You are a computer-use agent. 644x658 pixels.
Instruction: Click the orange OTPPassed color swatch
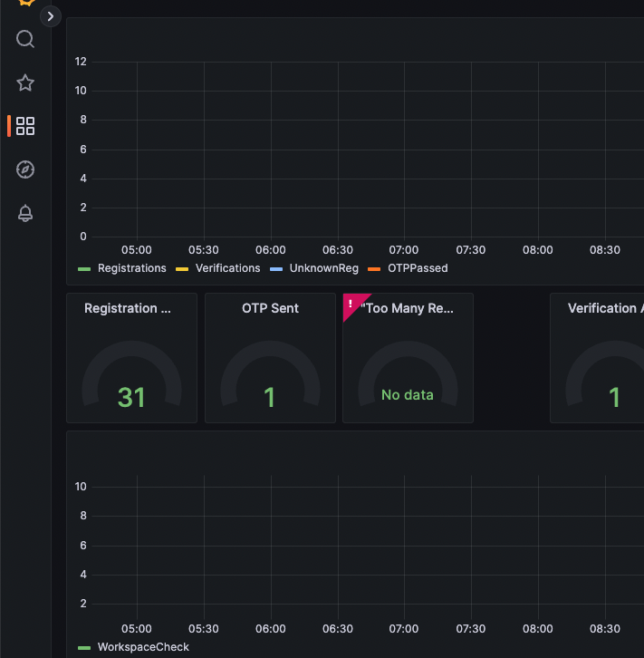[374, 269]
